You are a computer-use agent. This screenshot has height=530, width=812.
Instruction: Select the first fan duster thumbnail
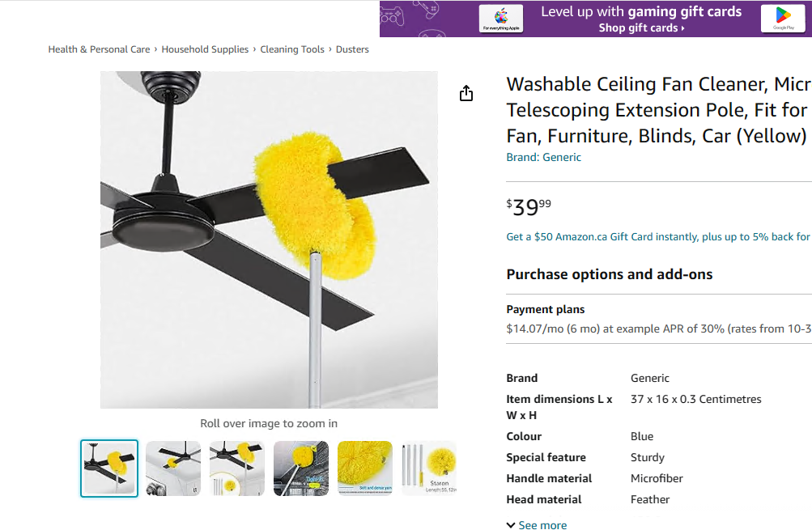[109, 469]
